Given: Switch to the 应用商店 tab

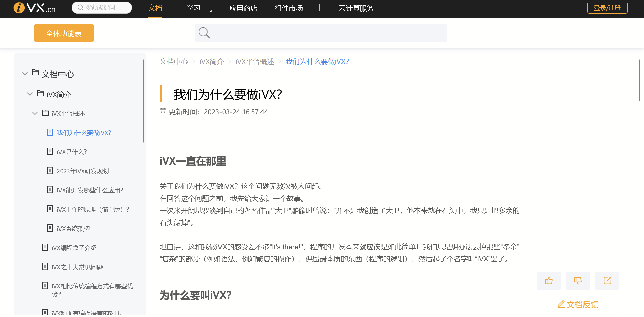Looking at the screenshot, I should (x=243, y=8).
